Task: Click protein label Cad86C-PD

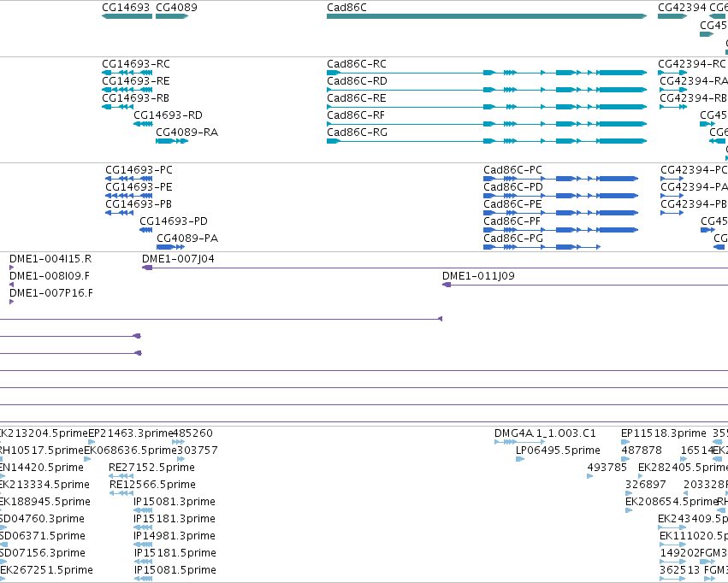Action: [513, 187]
